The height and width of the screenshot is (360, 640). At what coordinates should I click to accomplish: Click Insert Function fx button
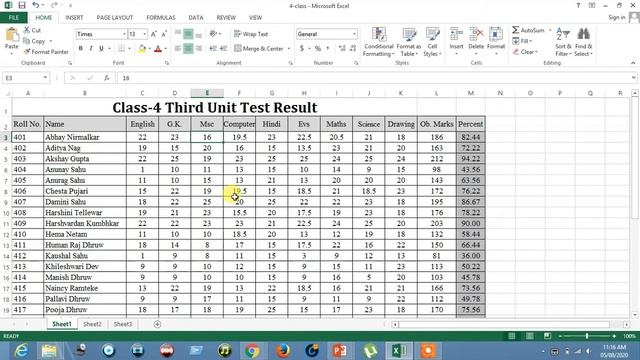(x=107, y=78)
